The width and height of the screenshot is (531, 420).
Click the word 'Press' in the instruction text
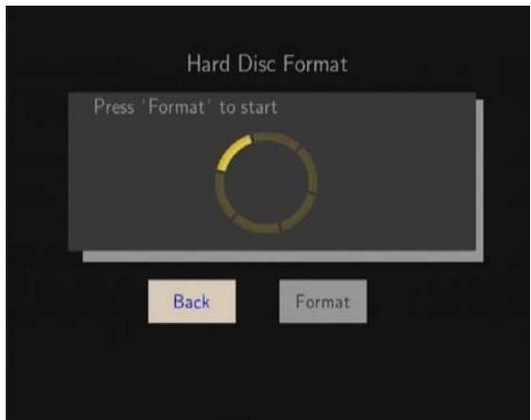pos(114,107)
